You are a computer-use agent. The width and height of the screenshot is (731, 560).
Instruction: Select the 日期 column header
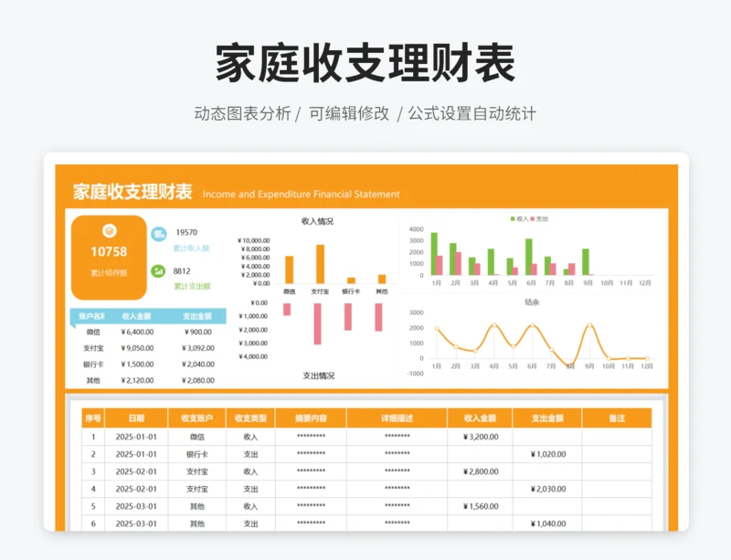point(136,418)
